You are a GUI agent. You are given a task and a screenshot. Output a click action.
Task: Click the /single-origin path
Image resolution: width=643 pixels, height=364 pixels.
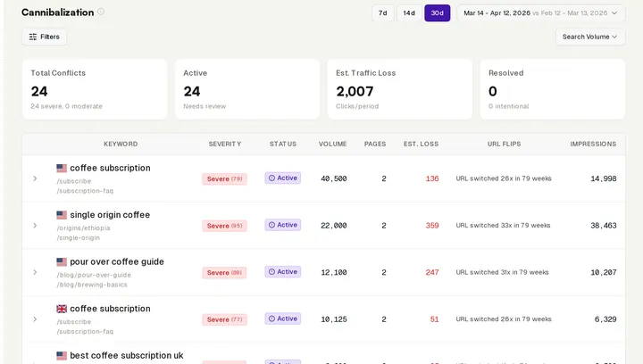tap(78, 238)
